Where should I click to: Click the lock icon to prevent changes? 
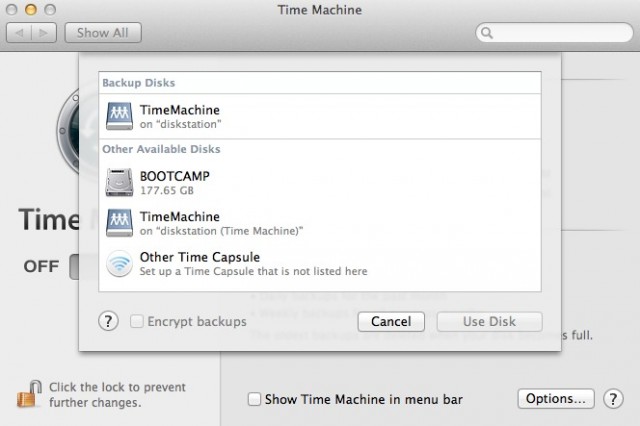point(29,394)
